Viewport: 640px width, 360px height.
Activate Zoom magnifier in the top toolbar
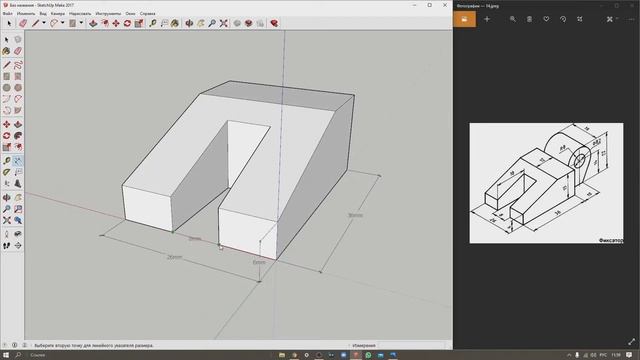pos(212,23)
